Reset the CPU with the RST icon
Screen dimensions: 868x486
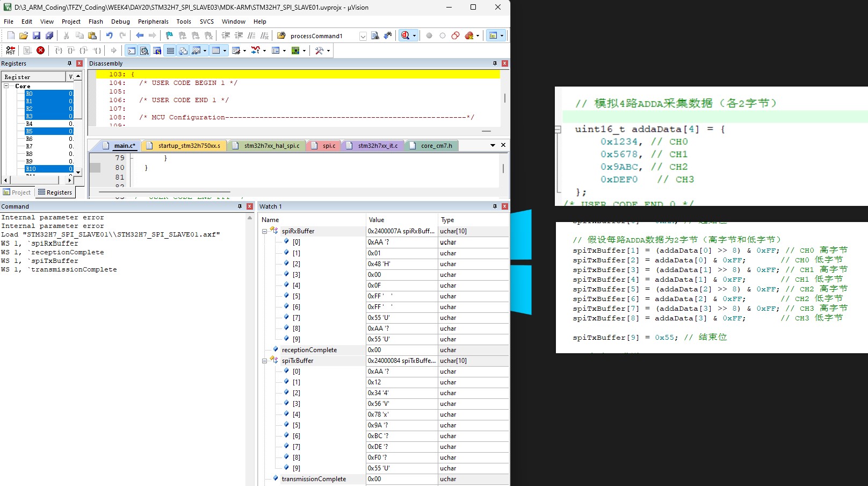(11, 51)
